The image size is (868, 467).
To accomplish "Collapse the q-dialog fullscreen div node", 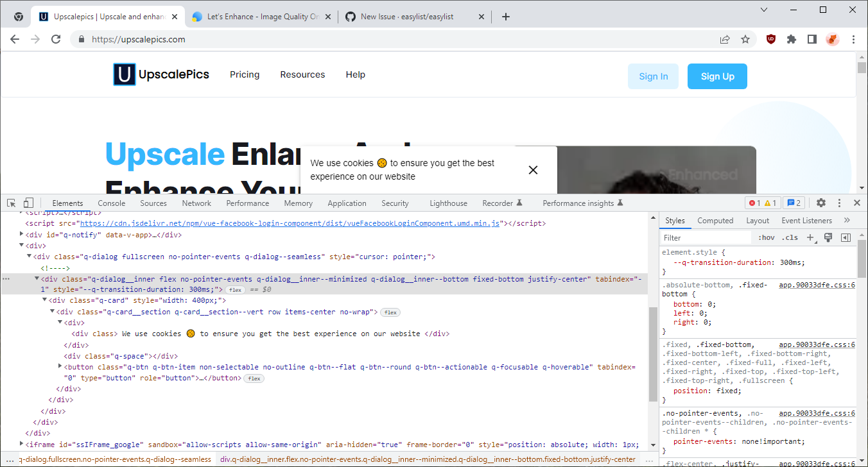I will (29, 256).
